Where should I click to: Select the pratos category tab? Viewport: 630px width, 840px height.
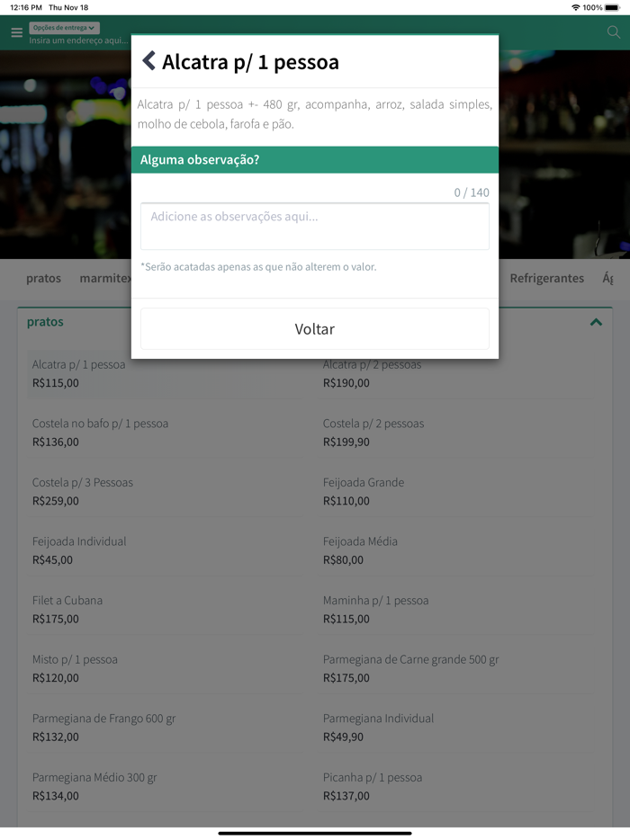coord(43,279)
